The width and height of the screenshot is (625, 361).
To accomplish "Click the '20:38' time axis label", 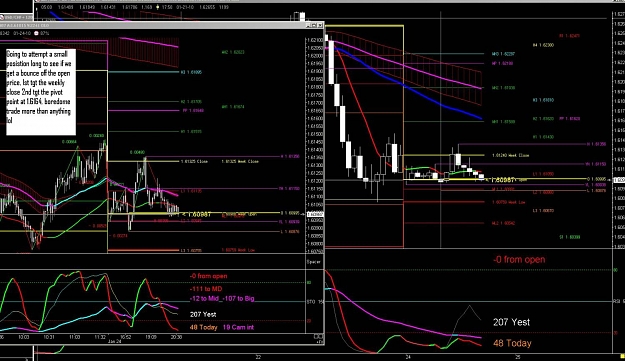I will [x=176, y=337].
